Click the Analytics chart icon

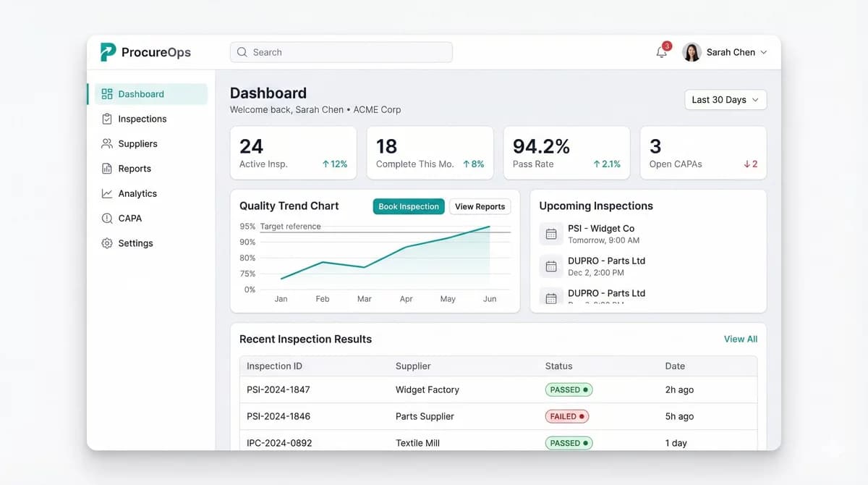tap(106, 193)
